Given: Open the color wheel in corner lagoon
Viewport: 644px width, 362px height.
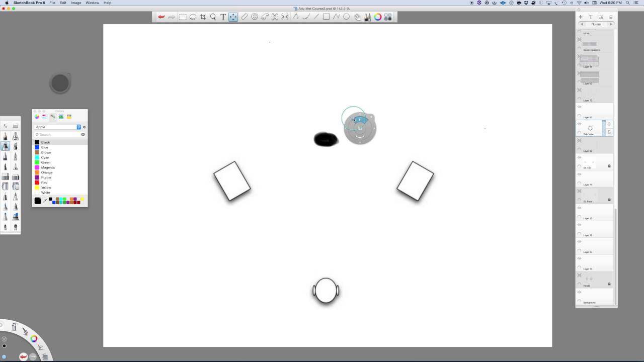Looking at the screenshot, I should tap(34, 339).
